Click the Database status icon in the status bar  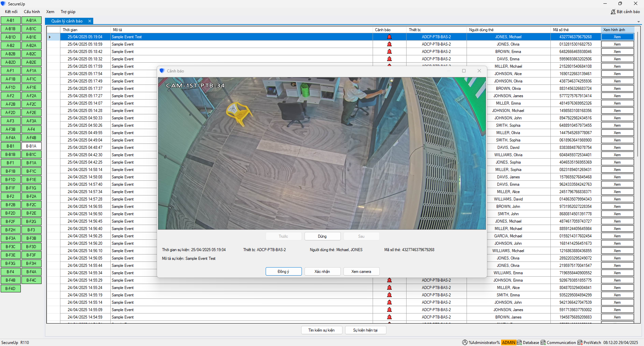519,342
